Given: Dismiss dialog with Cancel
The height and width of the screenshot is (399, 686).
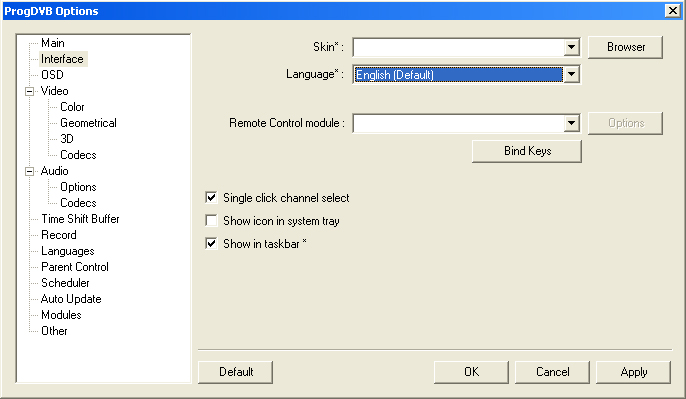Looking at the screenshot, I should point(553,372).
